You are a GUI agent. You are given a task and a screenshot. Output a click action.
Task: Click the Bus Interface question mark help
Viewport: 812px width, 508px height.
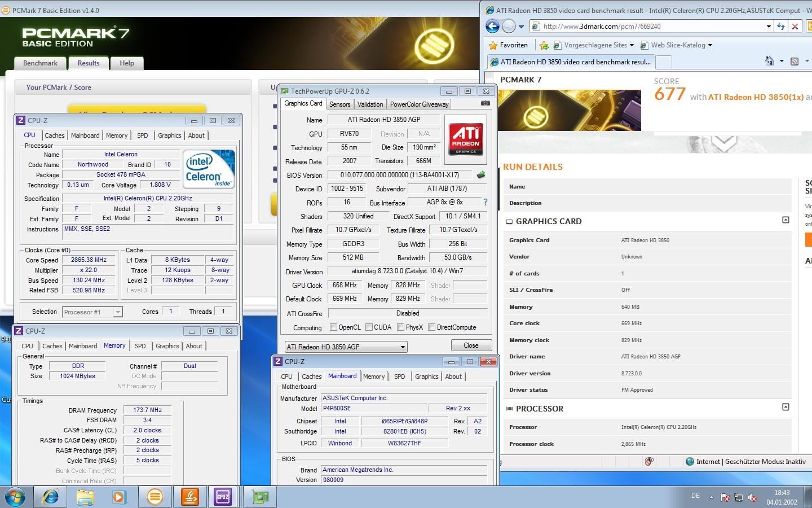click(485, 202)
